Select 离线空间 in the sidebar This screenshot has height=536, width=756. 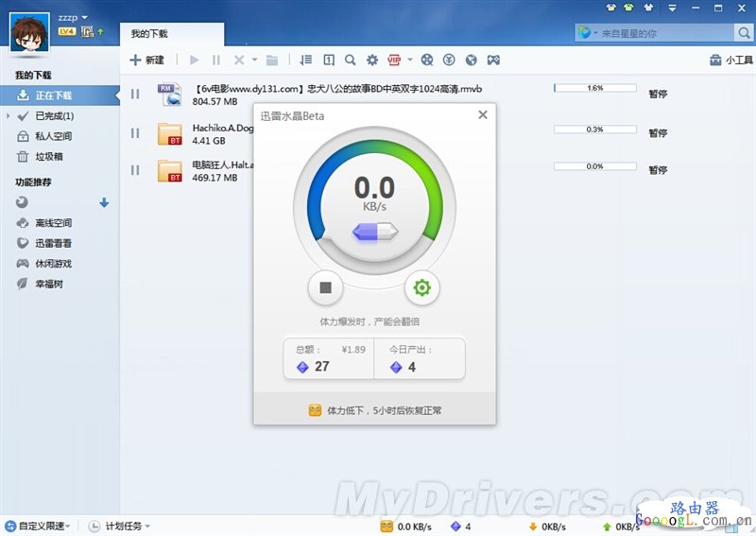pos(53,223)
